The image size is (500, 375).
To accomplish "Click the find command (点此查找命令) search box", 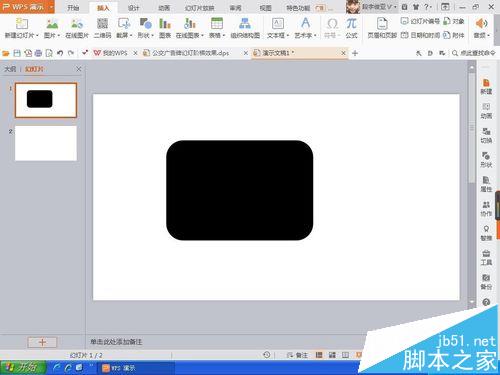I will [x=474, y=53].
